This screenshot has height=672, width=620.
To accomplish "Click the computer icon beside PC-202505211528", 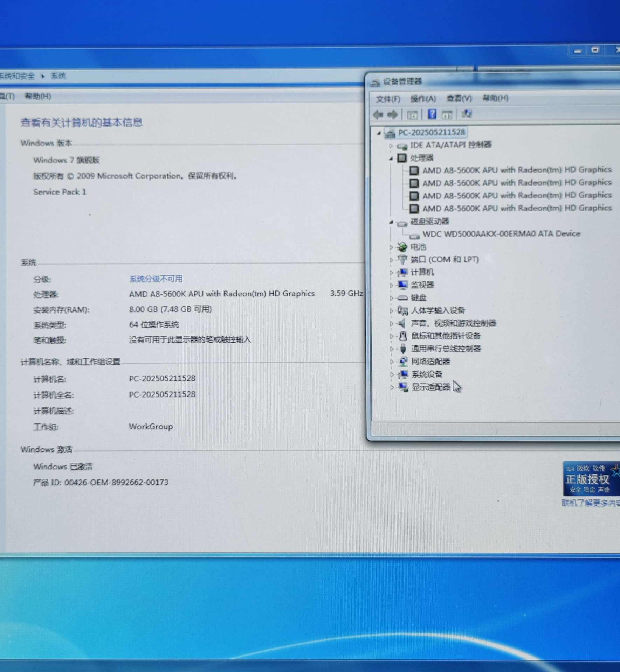I will click(x=390, y=133).
